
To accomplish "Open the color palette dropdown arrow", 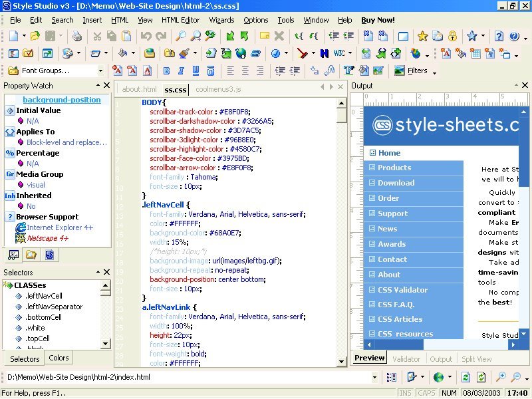I will [x=78, y=53].
